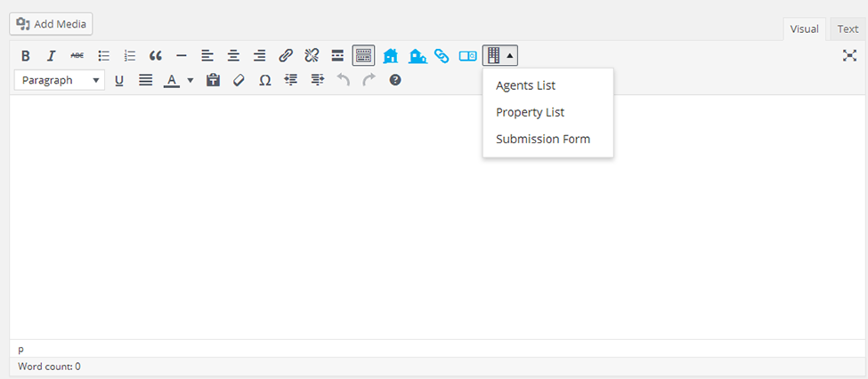Insert the Read More tag
Viewport: 868px width, 379px height.
pyautogui.click(x=337, y=55)
